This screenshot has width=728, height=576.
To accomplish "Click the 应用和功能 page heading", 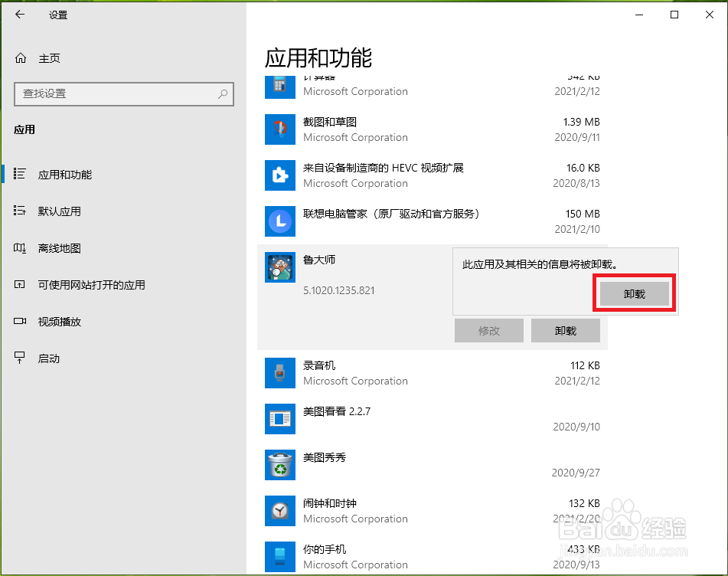I will [318, 58].
